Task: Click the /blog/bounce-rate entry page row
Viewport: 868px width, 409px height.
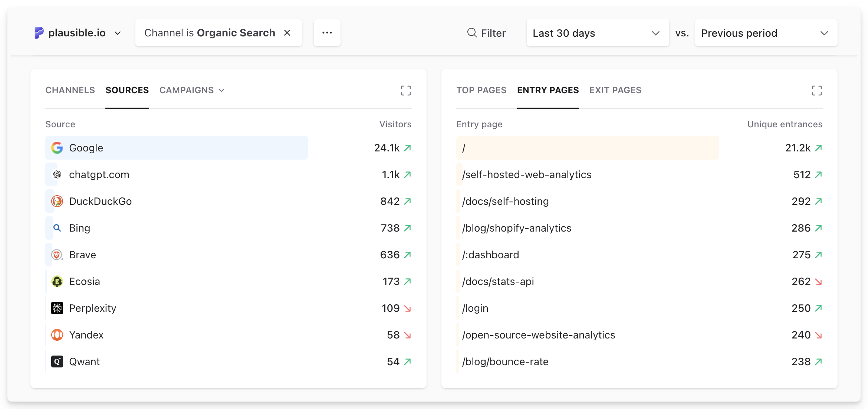Action: tap(506, 361)
